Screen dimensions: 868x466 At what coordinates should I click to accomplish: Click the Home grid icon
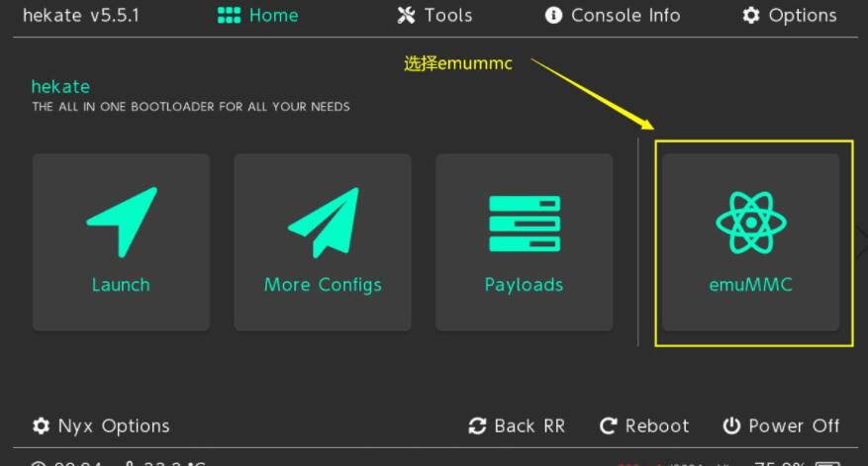[229, 16]
